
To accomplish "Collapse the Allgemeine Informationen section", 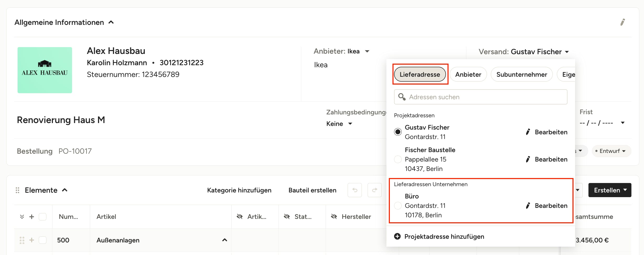I will [x=111, y=22].
